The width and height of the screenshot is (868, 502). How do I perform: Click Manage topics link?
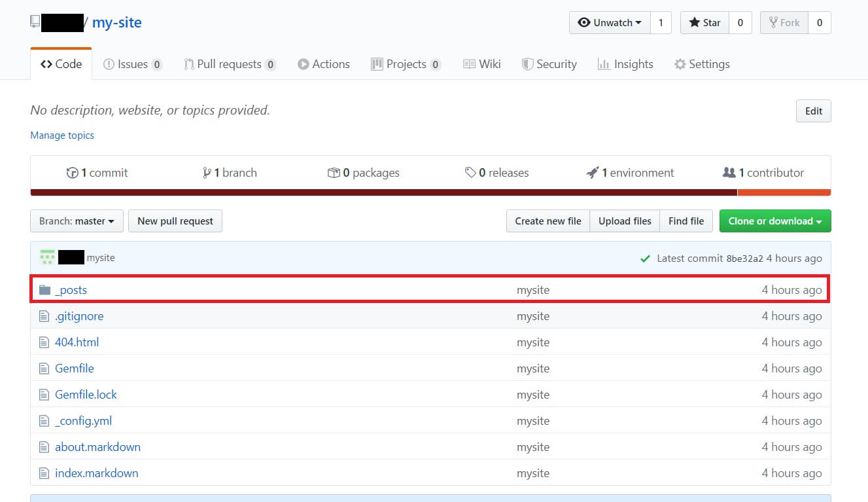(x=62, y=135)
